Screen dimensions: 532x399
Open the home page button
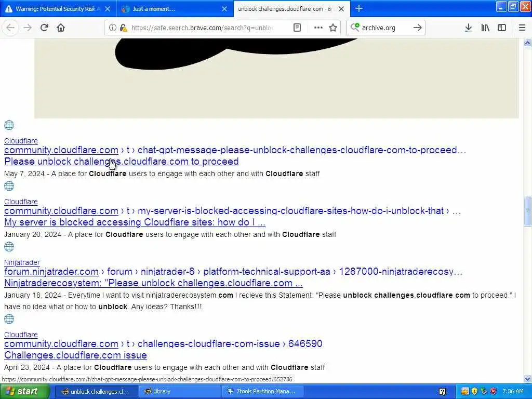coord(61,28)
